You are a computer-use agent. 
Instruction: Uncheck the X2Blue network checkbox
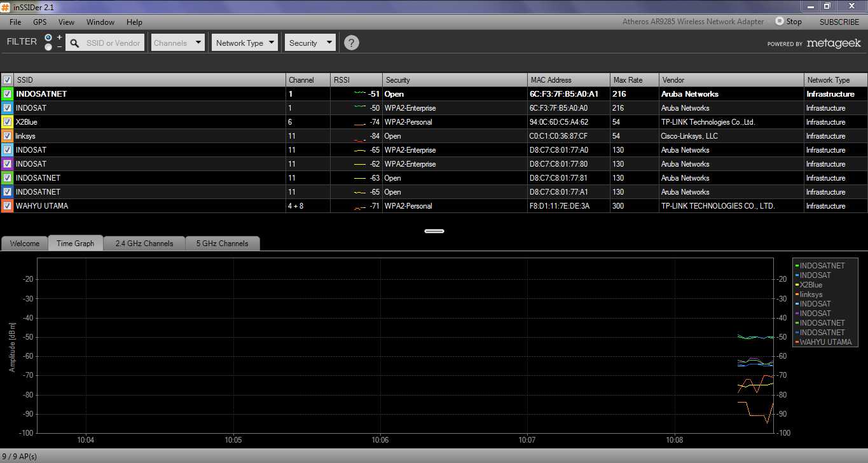pos(7,122)
